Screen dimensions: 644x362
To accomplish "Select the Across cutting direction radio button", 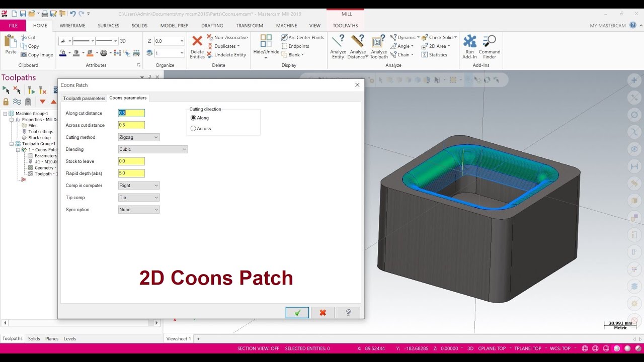I will [193, 129].
